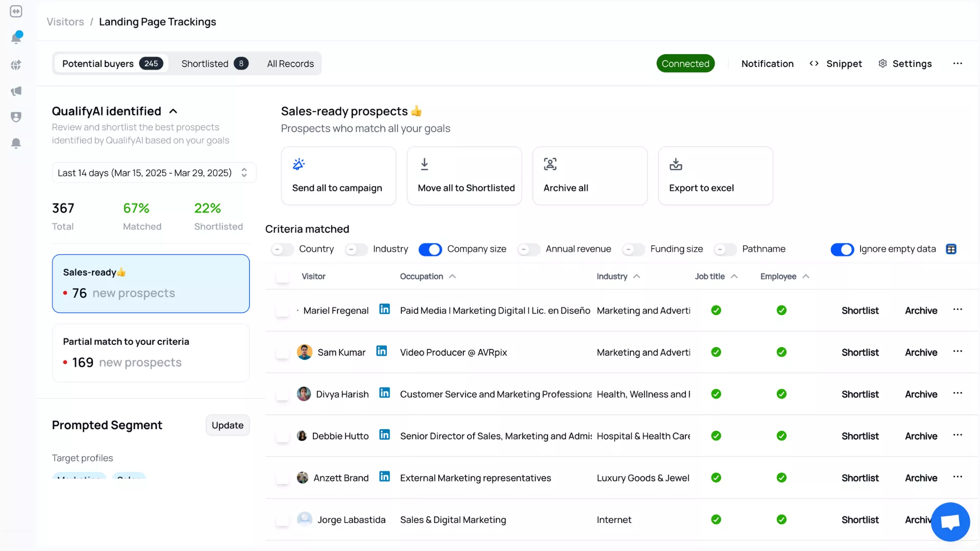Disable the Company size toggle
980x551 pixels.
point(430,249)
